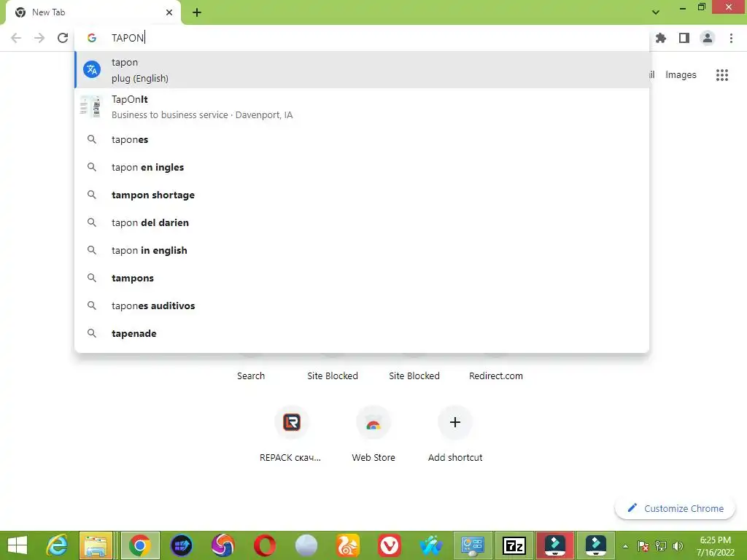Launch Internet Explorer from taskbar
747x560 pixels.
[57, 545]
